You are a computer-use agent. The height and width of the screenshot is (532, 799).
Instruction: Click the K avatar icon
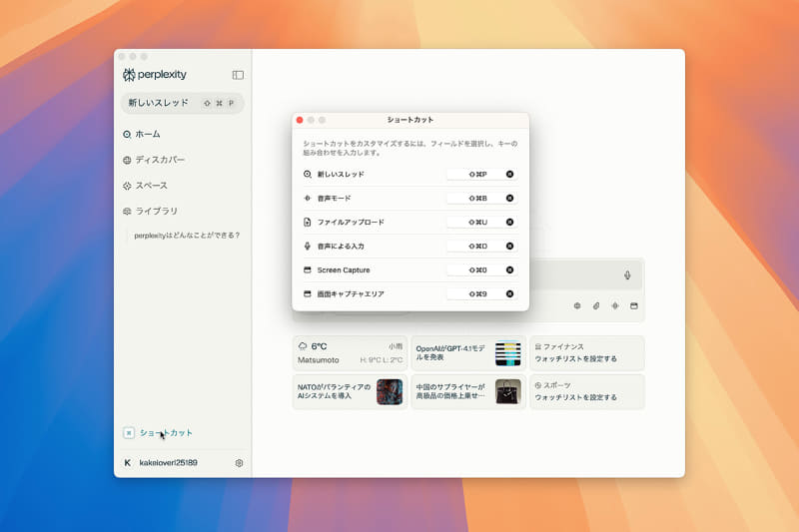(128, 463)
